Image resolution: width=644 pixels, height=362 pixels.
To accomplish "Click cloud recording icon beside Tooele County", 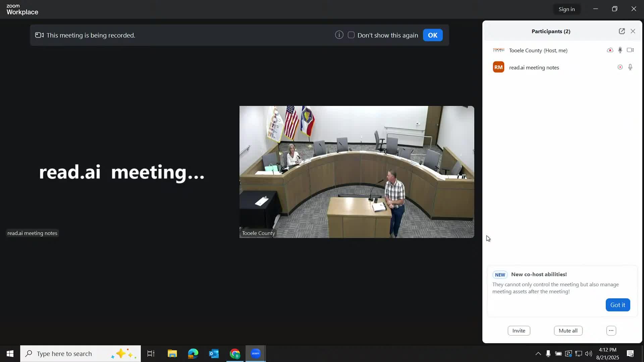I will point(610,50).
